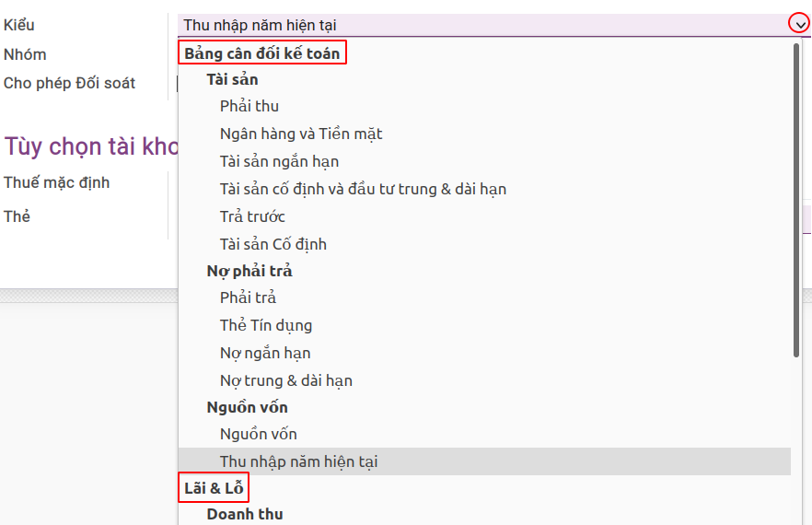Image resolution: width=812 pixels, height=525 pixels.
Task: Click the Kiểu select box showing current value
Action: (x=479, y=25)
